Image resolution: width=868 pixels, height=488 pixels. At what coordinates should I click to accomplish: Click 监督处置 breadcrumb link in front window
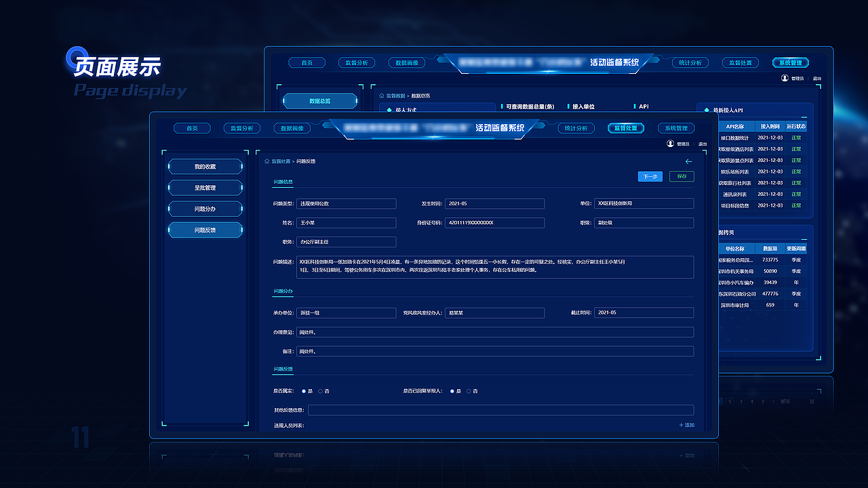281,161
